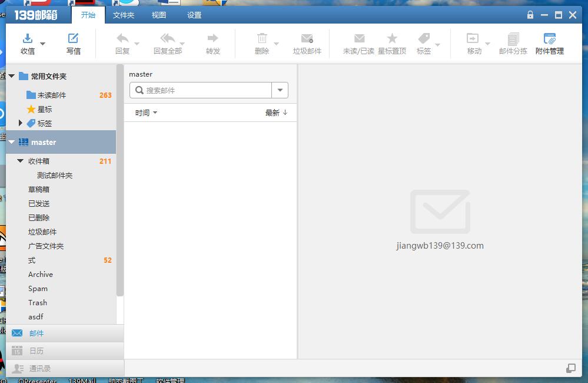Click the 回复 reply icon

(122, 38)
